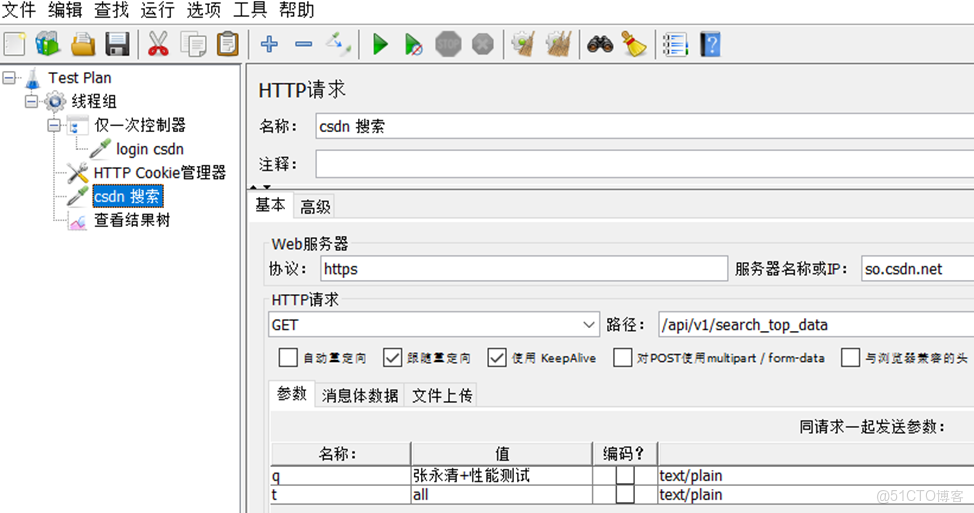
Task: Click value cell 张永清+性能测试
Action: 501,476
